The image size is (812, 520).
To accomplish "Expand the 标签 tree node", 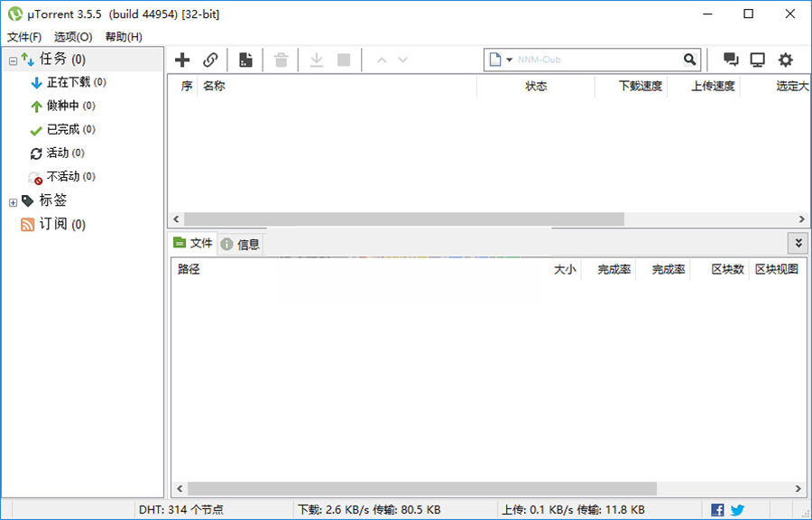I will 13,201.
